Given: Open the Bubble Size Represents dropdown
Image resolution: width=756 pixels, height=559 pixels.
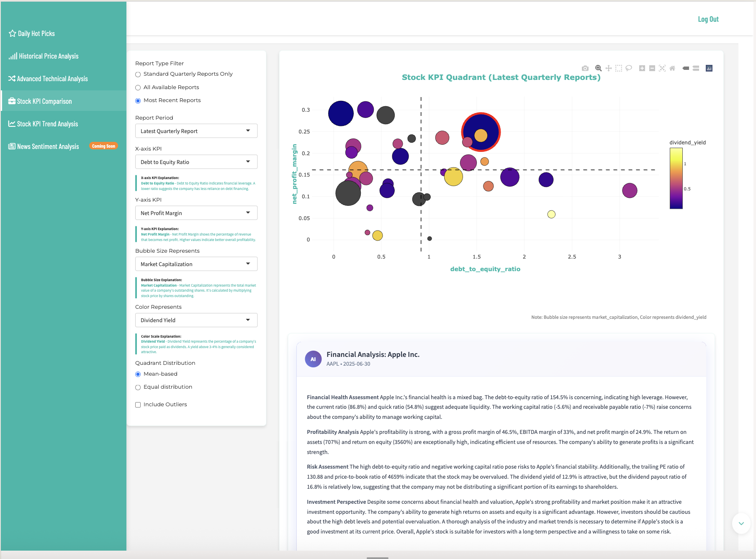Looking at the screenshot, I should click(196, 264).
